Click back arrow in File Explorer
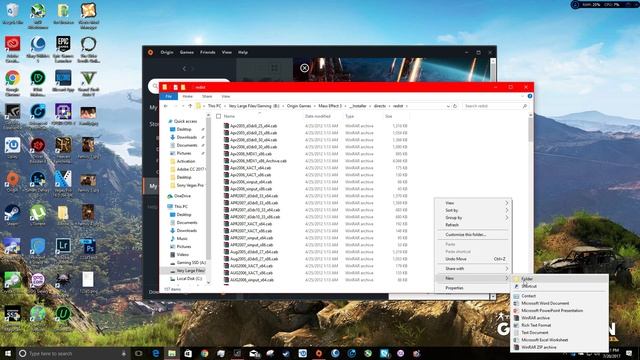Viewport: 640px width, 360px height. (166, 106)
